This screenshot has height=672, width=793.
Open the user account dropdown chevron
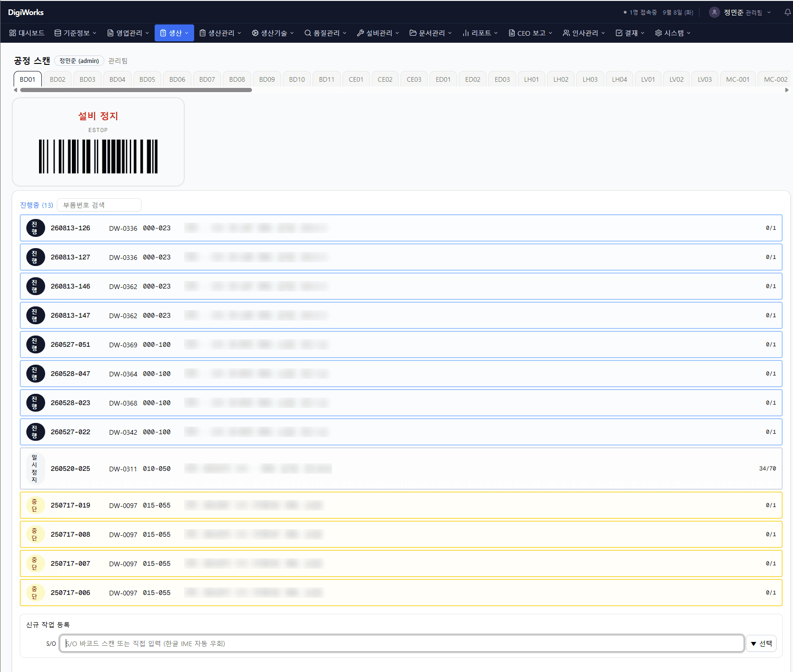coord(769,12)
